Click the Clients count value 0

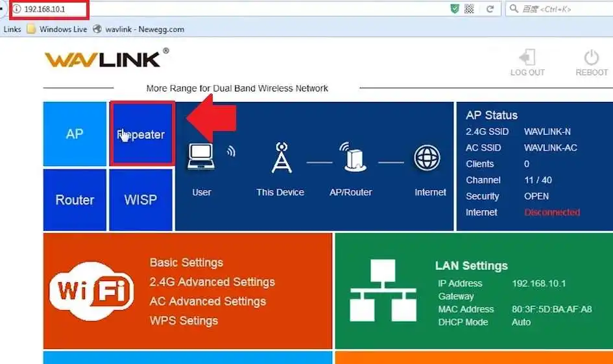tap(527, 164)
